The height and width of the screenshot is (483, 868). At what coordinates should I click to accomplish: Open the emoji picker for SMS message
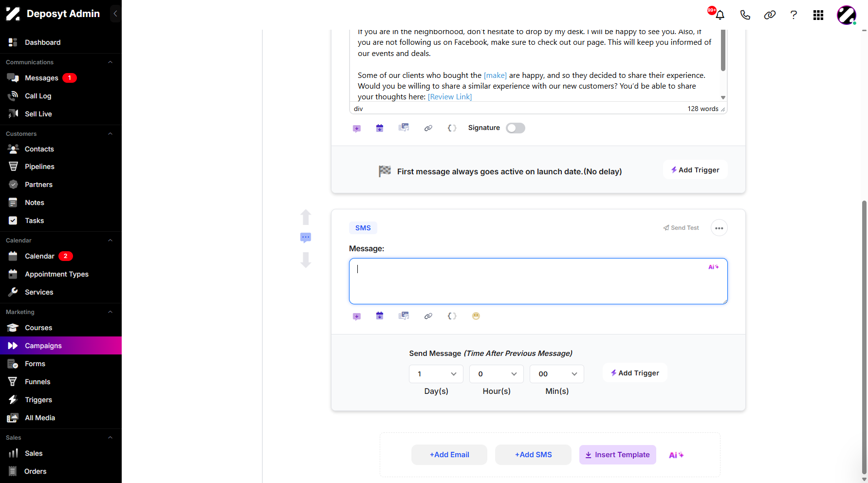pos(476,316)
